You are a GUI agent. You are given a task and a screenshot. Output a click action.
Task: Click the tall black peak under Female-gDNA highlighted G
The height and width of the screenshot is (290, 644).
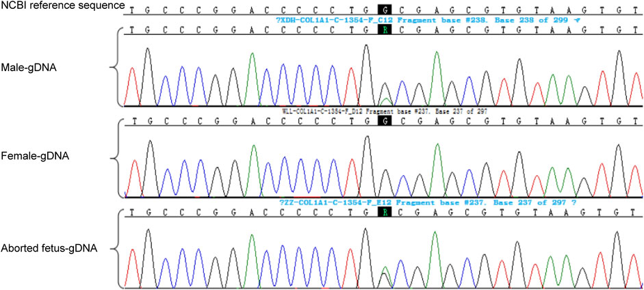coord(368,164)
